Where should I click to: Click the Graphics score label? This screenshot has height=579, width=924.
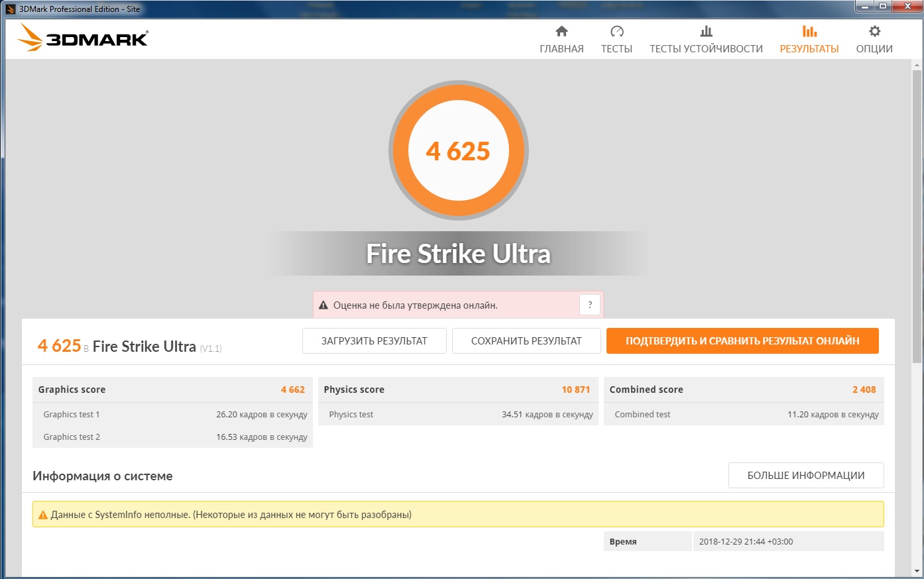(72, 390)
